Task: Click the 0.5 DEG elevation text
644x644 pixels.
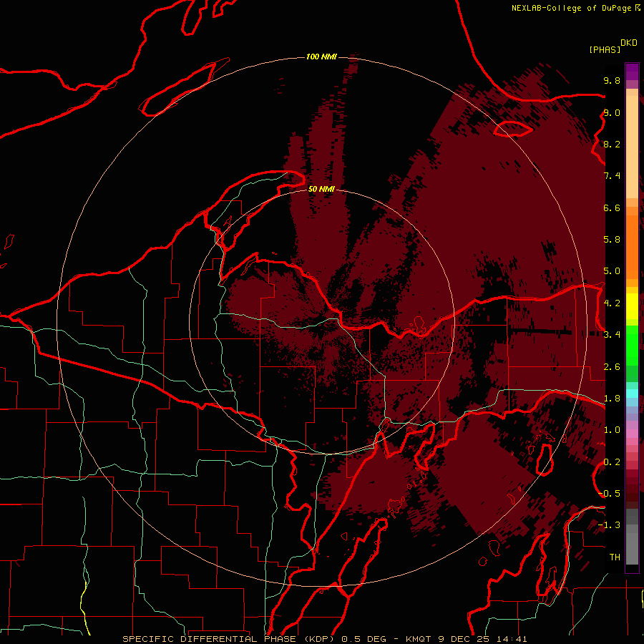Action: 364,639
